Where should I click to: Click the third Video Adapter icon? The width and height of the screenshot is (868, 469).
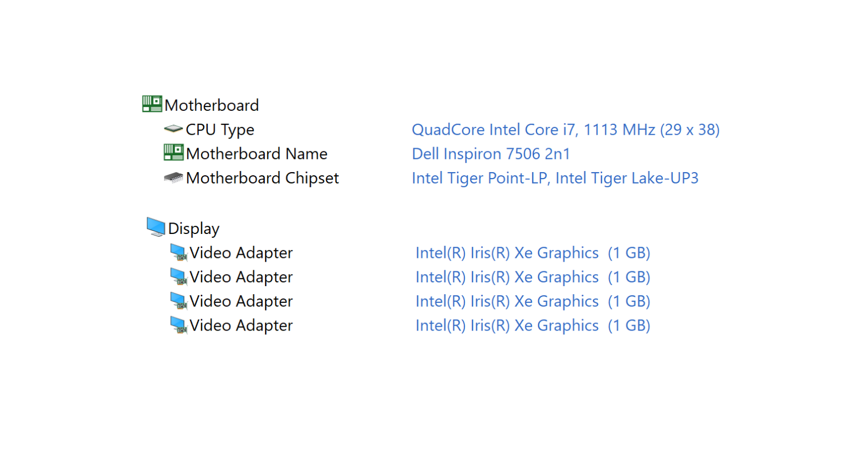tap(178, 301)
